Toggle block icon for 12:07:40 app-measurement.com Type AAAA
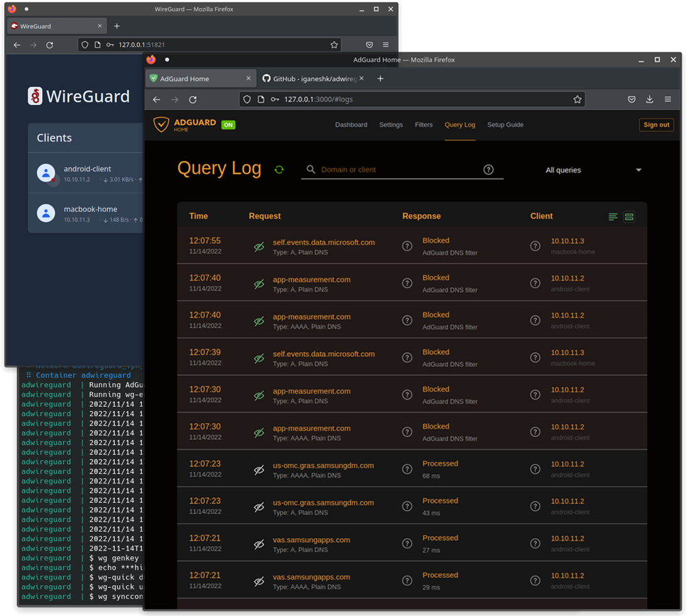Screen dimensions: 690x616 click(x=259, y=321)
